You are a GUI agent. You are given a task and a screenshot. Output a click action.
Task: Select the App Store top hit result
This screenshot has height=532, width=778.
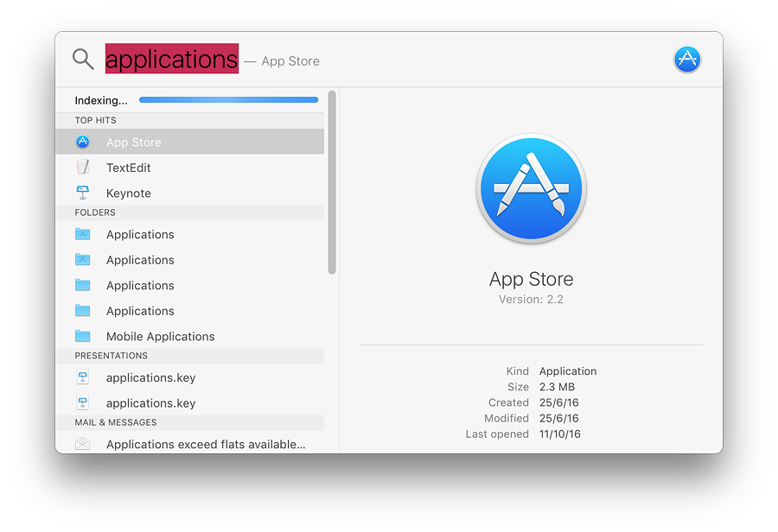[190, 142]
